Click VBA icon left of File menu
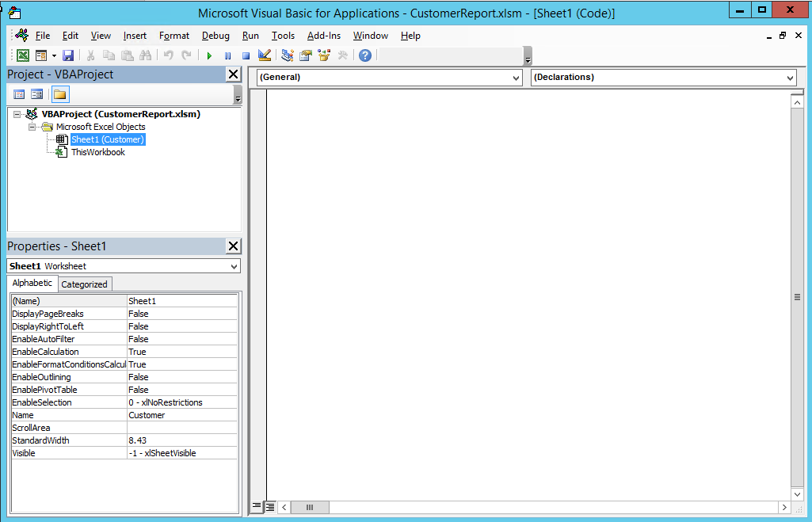 click(21, 35)
